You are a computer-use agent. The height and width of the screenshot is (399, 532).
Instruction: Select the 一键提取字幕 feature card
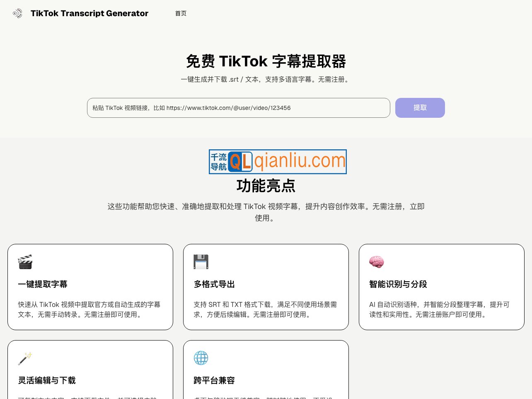pyautogui.click(x=90, y=287)
